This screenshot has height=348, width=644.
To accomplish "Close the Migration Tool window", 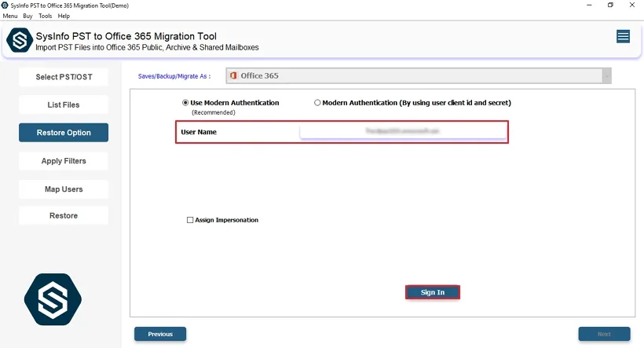I will point(632,5).
